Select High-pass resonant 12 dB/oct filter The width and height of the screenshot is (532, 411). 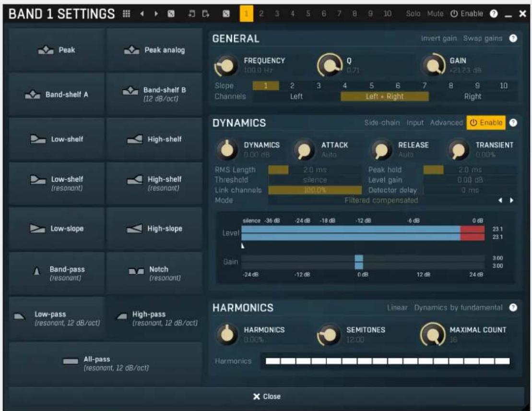tap(154, 318)
